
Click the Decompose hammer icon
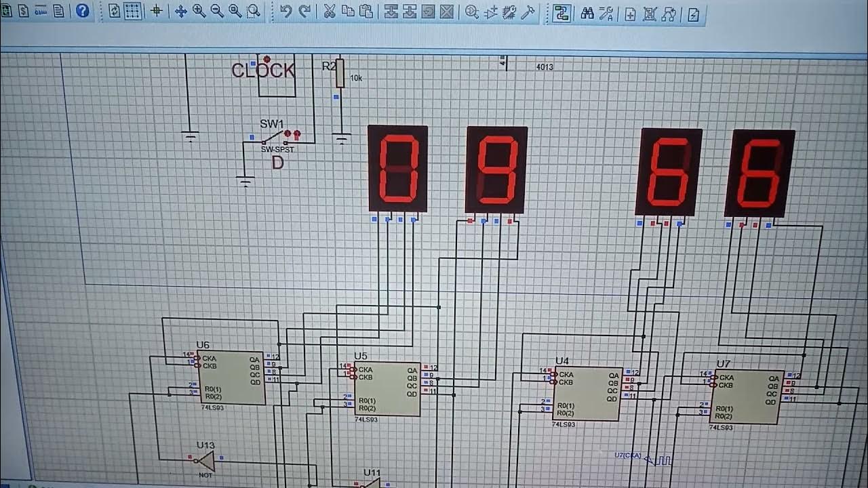click(x=528, y=12)
